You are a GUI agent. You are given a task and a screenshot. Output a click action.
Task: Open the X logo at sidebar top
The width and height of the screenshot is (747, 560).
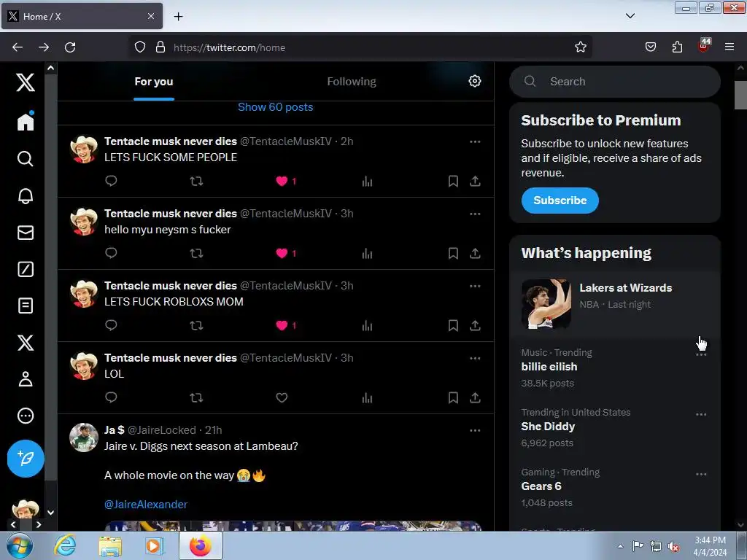26,82
